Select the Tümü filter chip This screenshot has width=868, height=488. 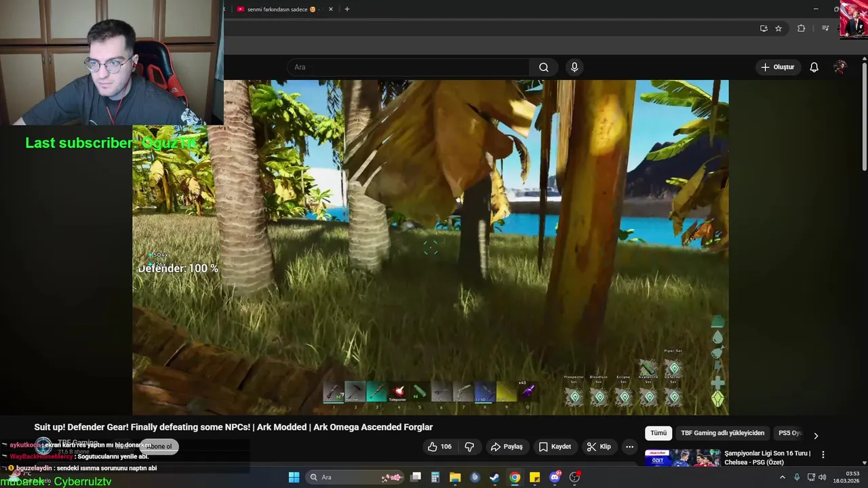click(x=658, y=433)
